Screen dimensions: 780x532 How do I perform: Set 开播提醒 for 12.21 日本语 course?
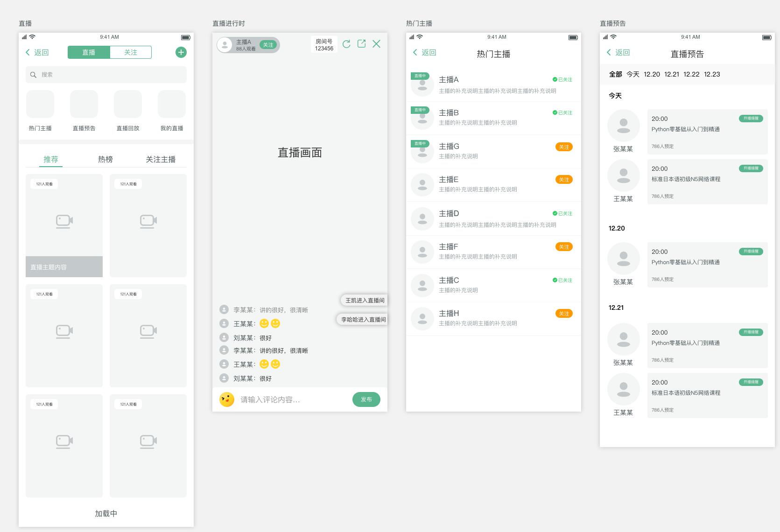(x=751, y=382)
